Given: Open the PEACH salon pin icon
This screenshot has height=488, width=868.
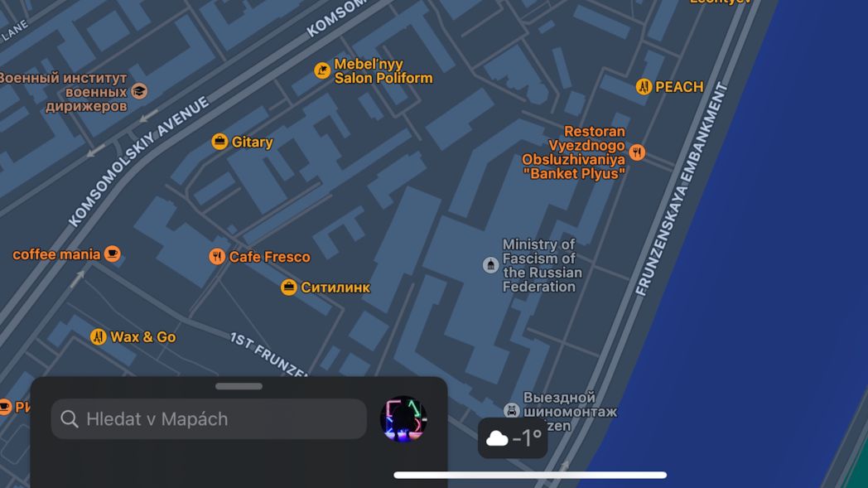Looking at the screenshot, I should click(x=644, y=86).
